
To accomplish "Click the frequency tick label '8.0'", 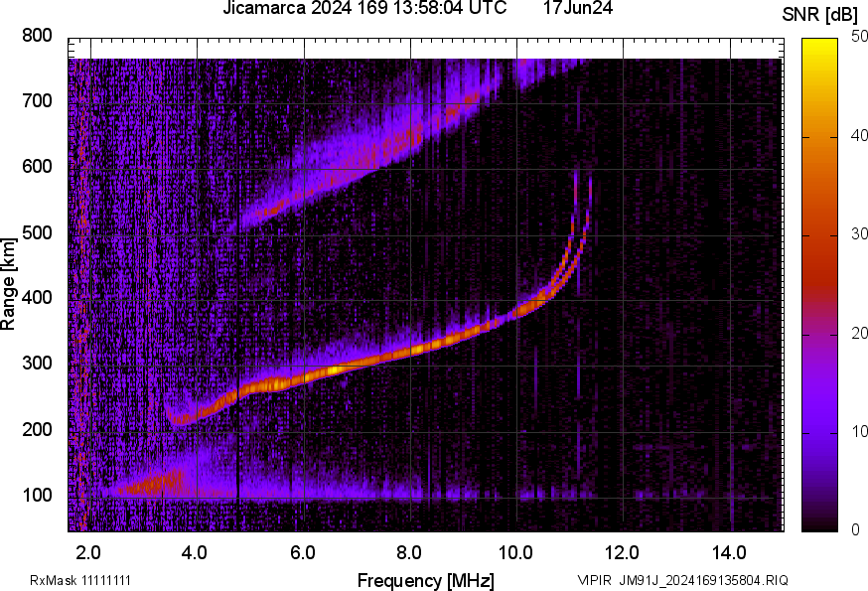I will [409, 553].
